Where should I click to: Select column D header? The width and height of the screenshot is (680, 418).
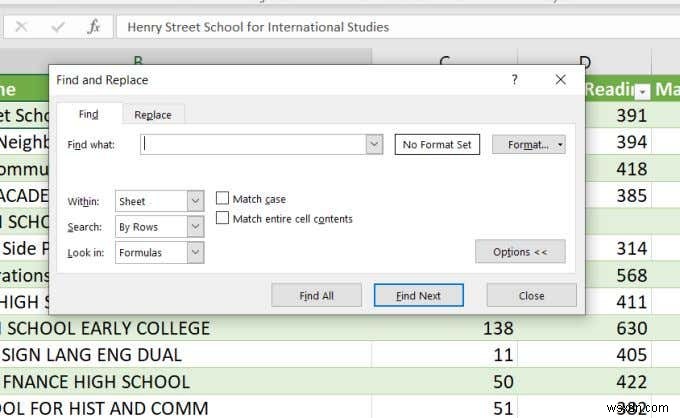[585, 58]
